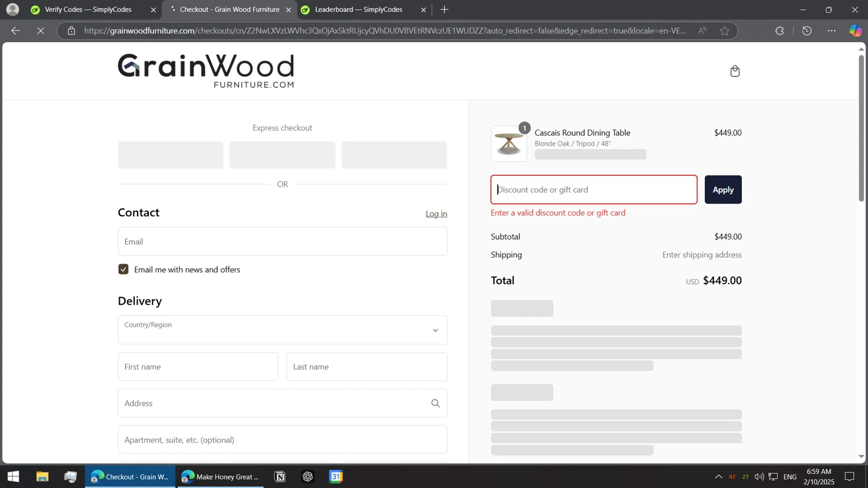Open Calendar app in taskbar
This screenshot has width=868, height=488.
point(336,476)
